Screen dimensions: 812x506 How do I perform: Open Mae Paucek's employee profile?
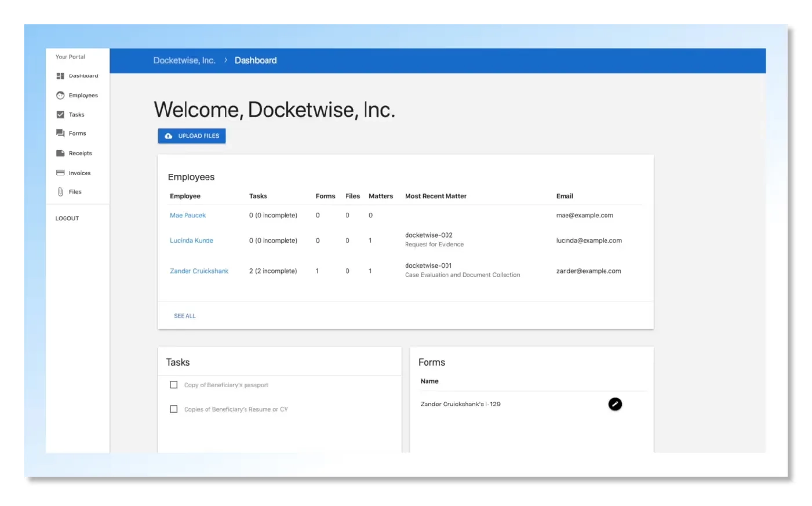(187, 215)
